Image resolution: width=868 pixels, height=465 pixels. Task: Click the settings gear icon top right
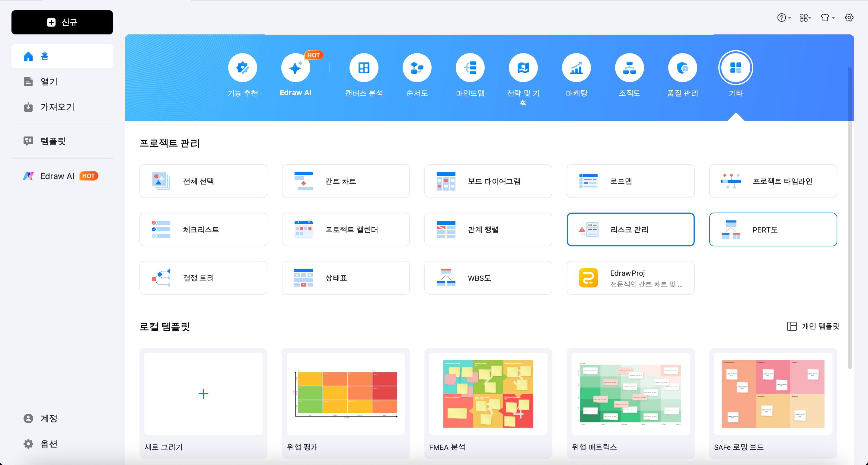pyautogui.click(x=849, y=18)
